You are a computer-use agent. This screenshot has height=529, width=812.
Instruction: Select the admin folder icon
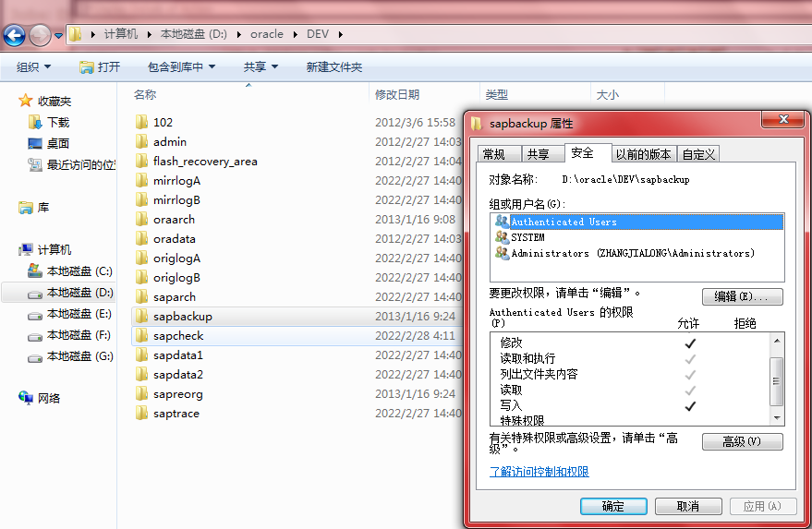[141, 141]
